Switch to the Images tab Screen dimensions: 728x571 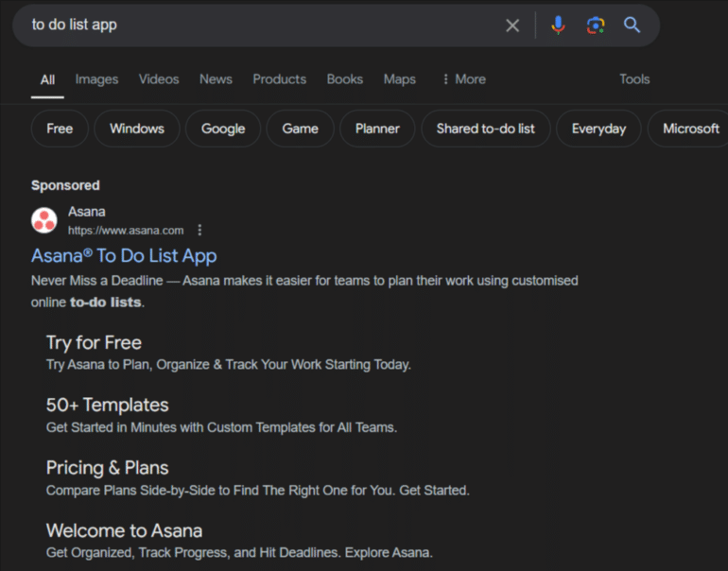point(96,79)
